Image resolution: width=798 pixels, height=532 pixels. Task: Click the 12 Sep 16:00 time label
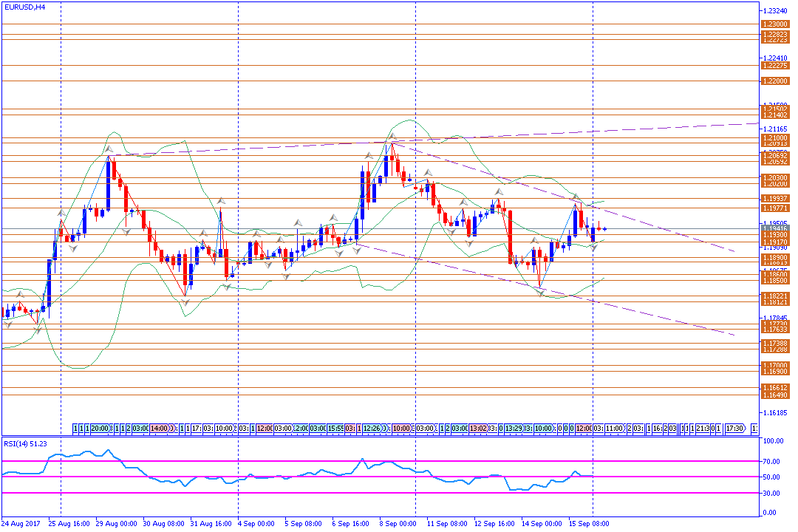click(x=494, y=523)
